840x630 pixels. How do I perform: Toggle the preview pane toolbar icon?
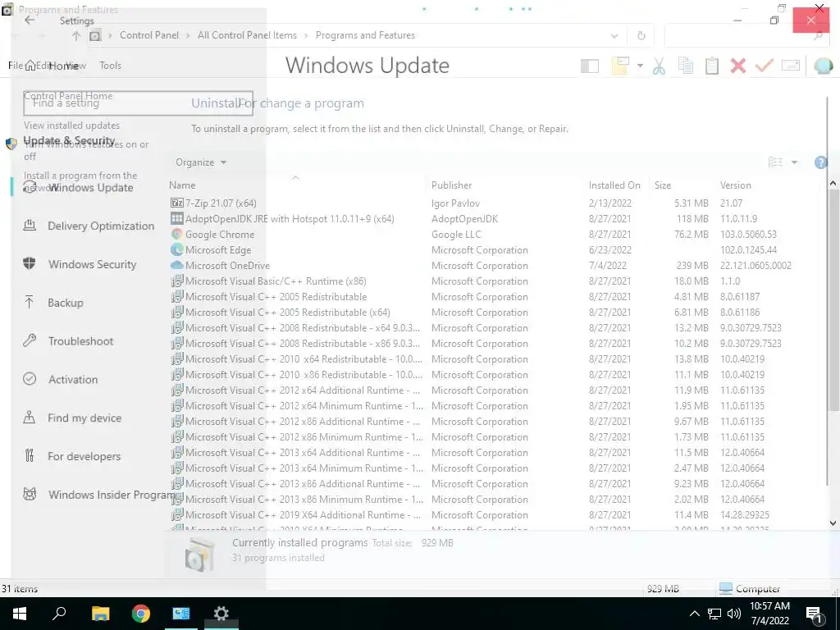pos(589,66)
